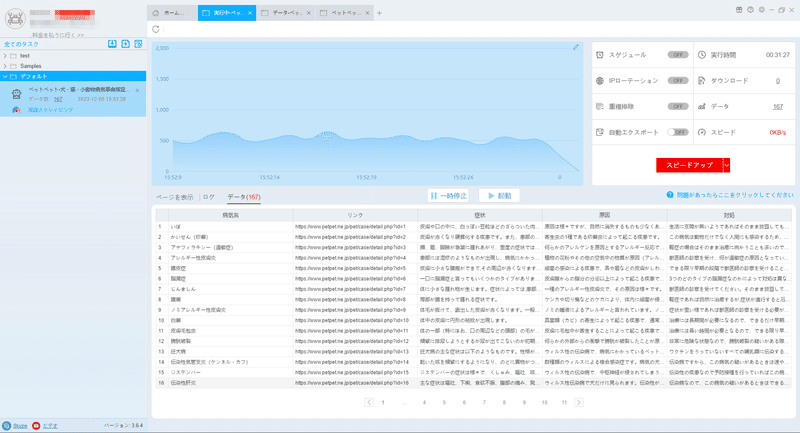Close the 実行中 tab with its X
Screen dimensions: 800x433
click(250, 13)
